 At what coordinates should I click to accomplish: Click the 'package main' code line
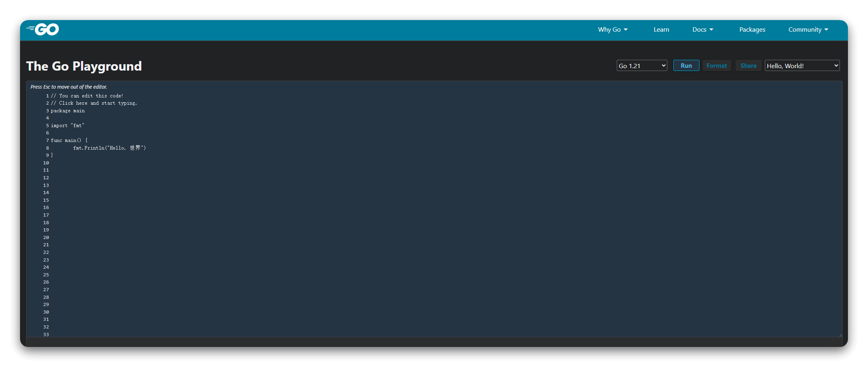click(x=68, y=111)
